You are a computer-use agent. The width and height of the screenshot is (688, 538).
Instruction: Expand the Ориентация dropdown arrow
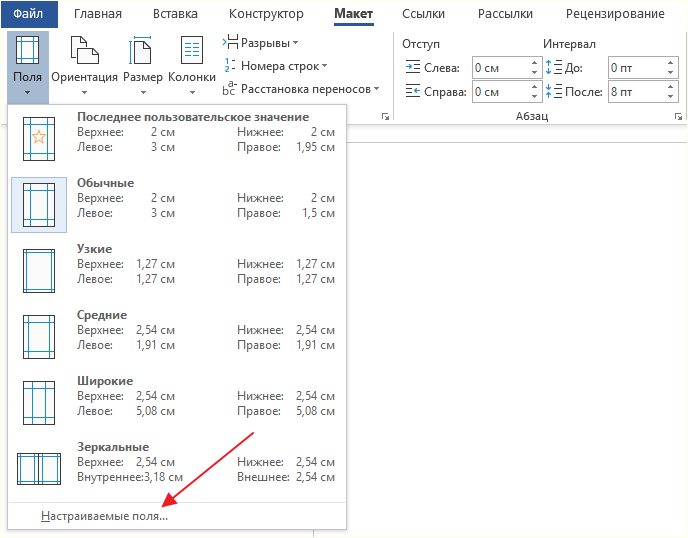[84, 93]
